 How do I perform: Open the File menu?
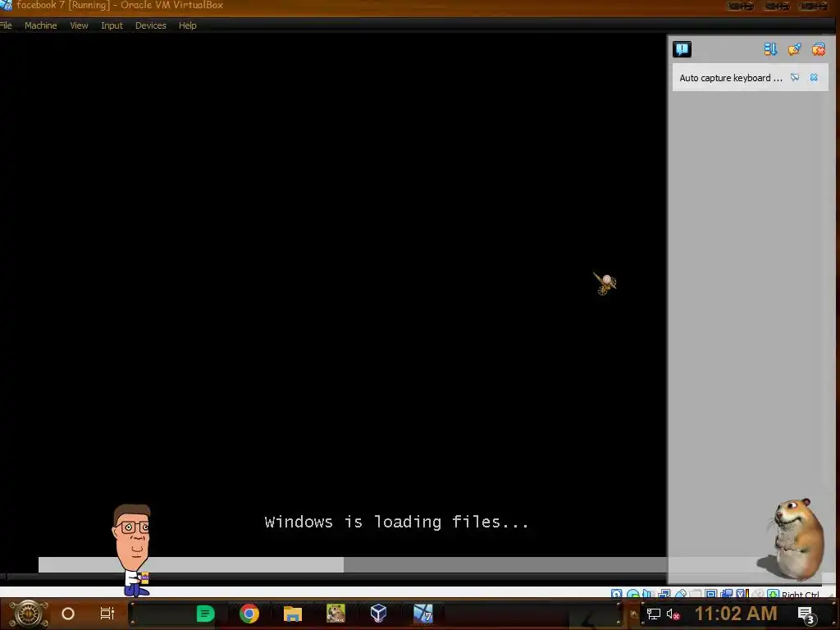coord(6,25)
